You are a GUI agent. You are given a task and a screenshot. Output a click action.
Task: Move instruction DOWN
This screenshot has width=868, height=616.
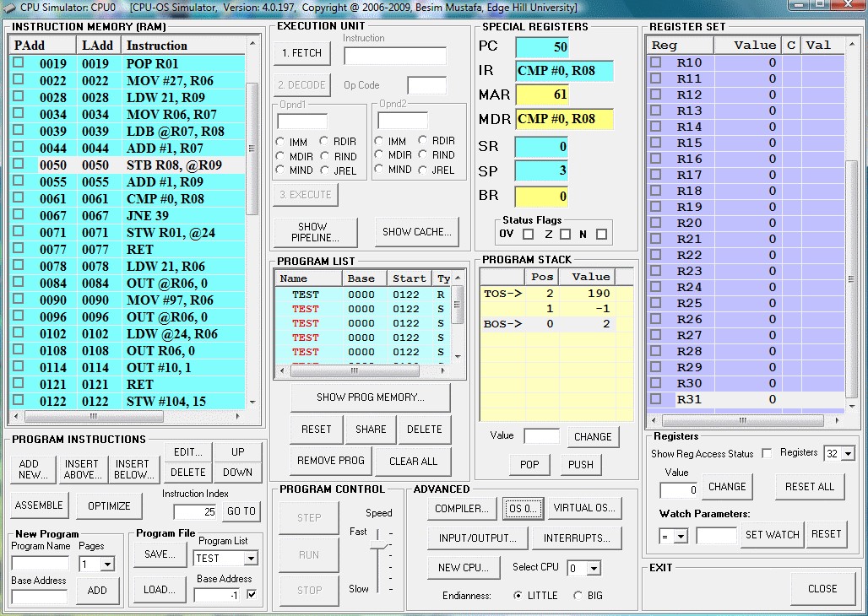point(237,472)
